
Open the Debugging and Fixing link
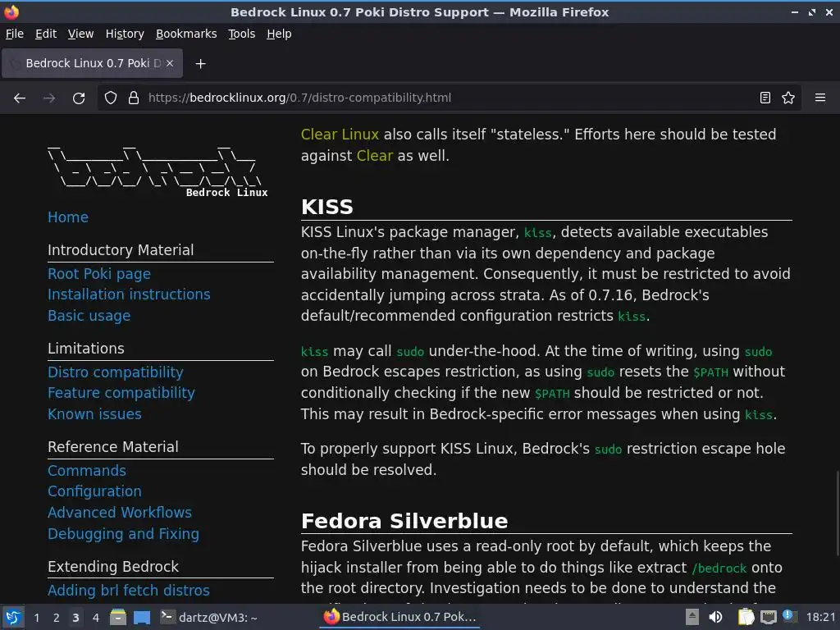pos(123,534)
